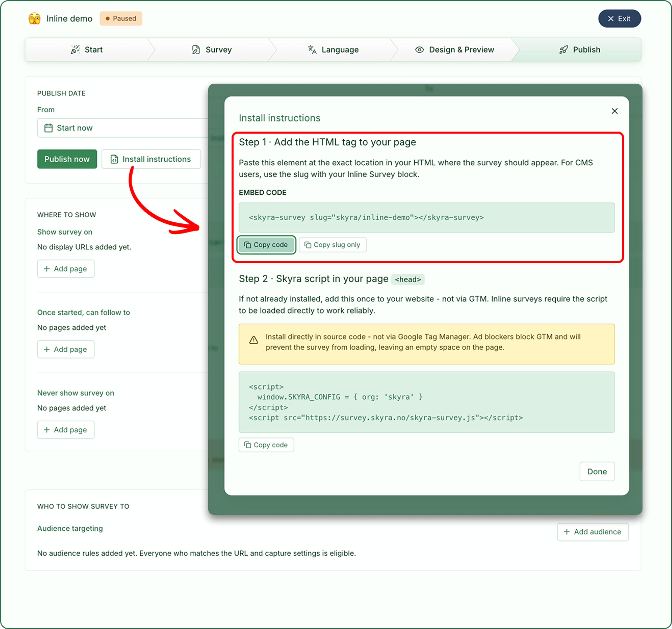
Task: Click the Paused status badge
Action: click(121, 19)
